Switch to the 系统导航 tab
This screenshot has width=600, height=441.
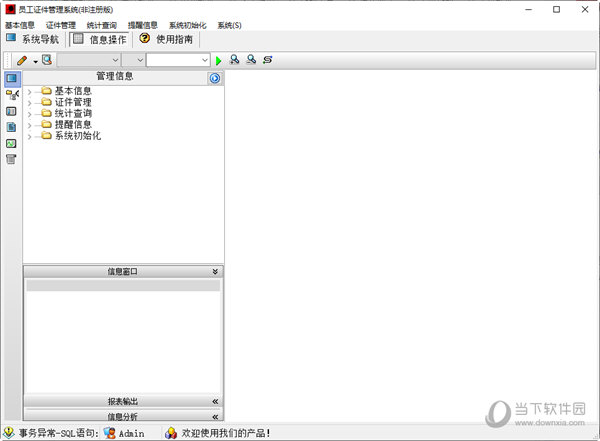[33, 39]
